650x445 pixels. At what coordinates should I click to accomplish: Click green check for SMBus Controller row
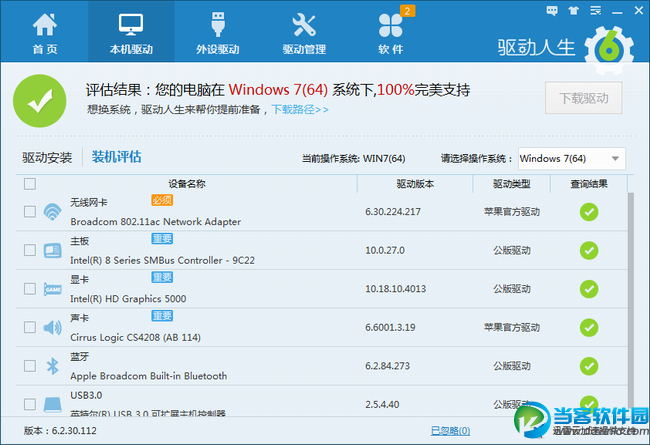coord(589,250)
